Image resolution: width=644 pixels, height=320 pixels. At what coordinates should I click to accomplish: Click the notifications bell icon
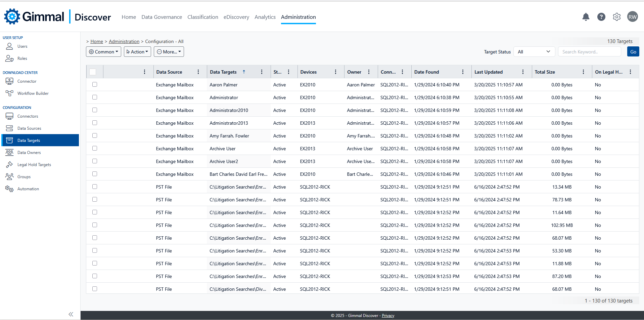tap(586, 17)
